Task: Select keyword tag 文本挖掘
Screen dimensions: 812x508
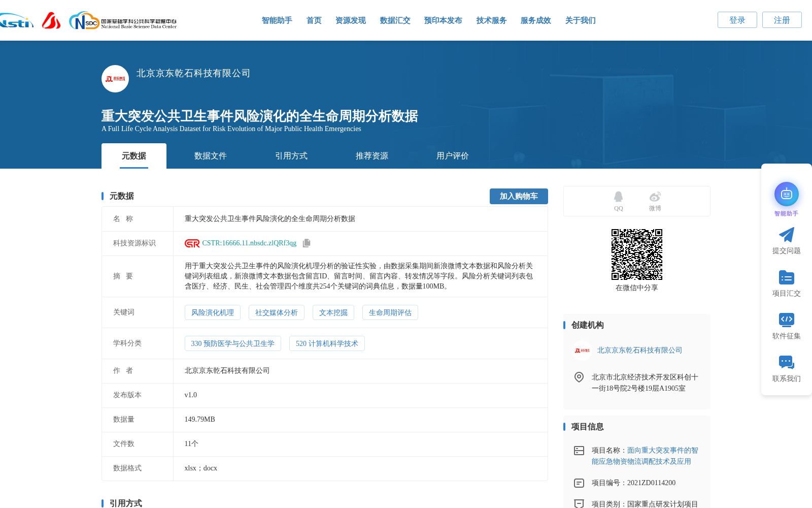Action: coord(333,312)
